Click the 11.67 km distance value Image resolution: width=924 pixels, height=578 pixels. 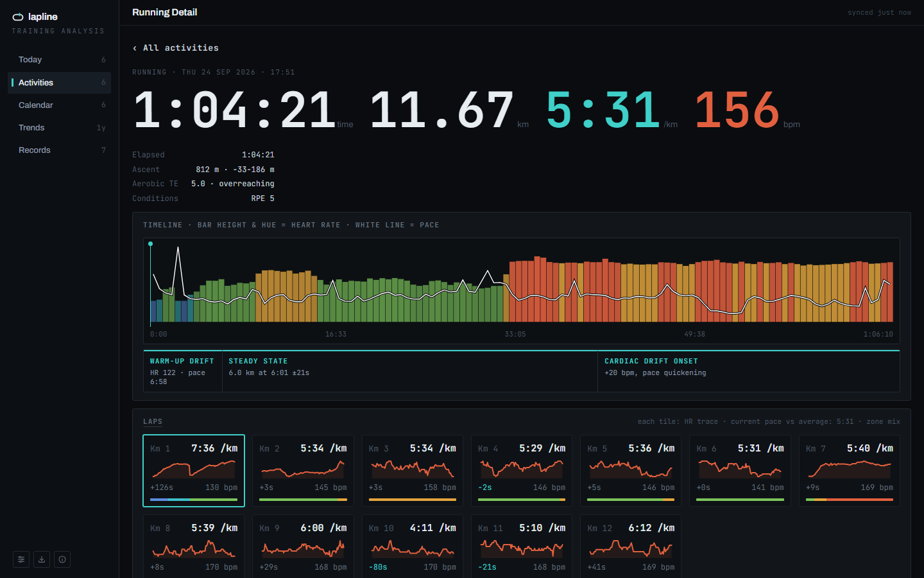442,110
